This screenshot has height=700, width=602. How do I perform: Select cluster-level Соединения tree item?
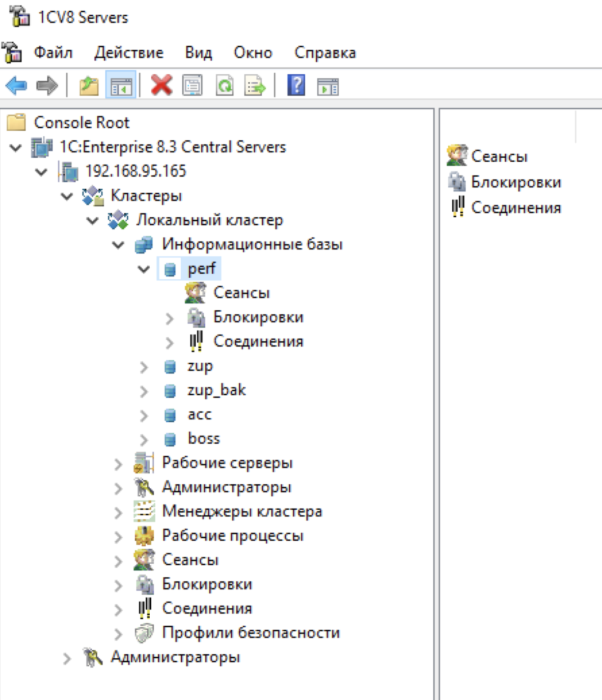207,608
